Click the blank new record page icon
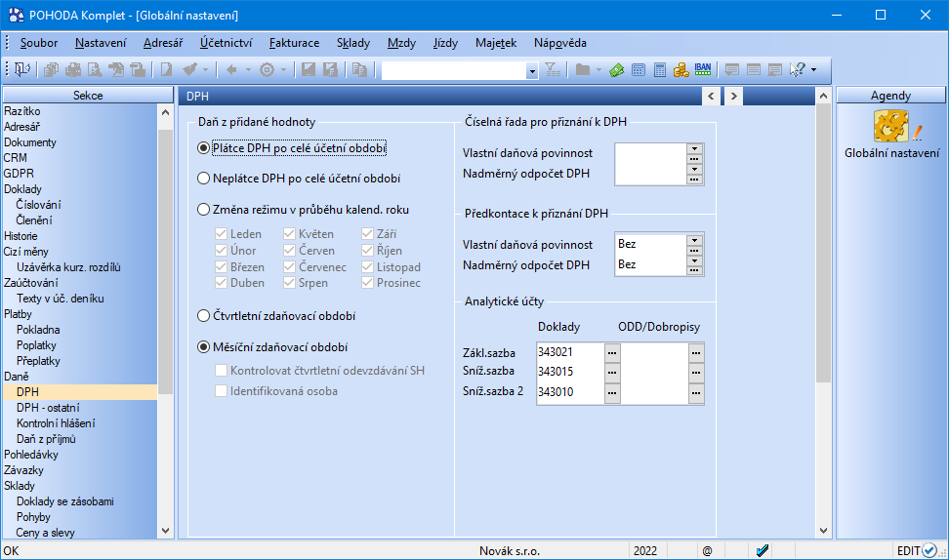 166,69
